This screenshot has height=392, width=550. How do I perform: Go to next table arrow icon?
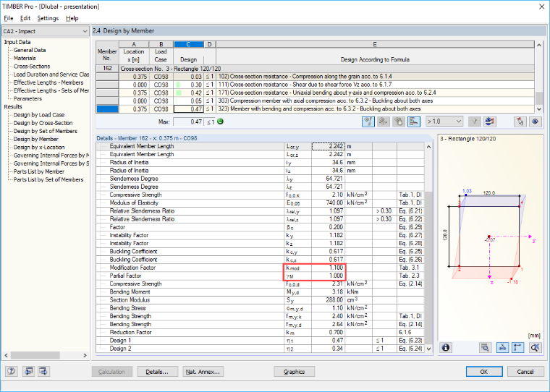tap(43, 371)
